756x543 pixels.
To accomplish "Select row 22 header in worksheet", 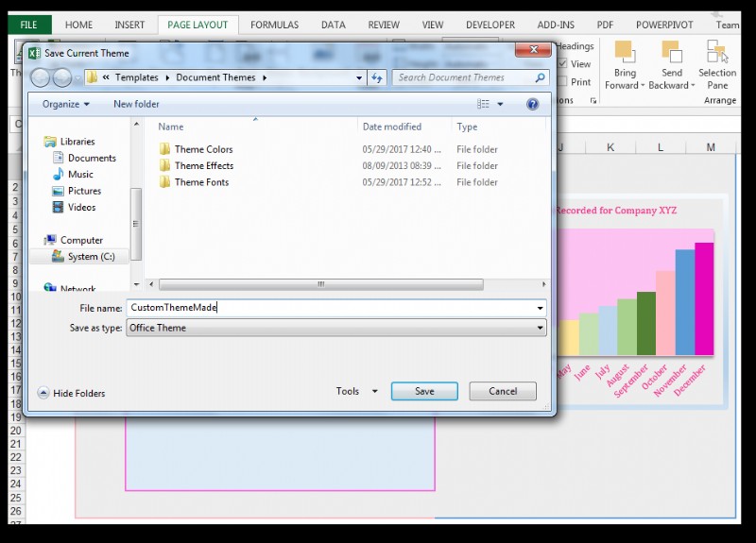I will pyautogui.click(x=16, y=457).
